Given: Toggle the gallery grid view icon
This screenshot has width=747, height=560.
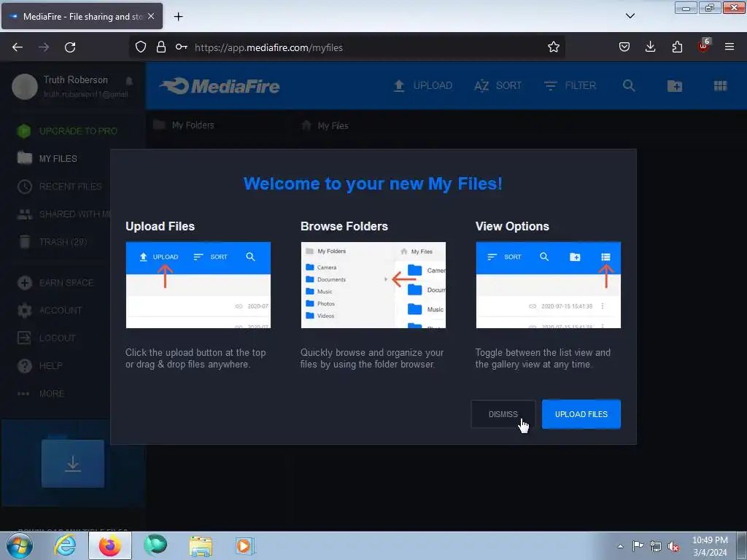Looking at the screenshot, I should point(720,86).
